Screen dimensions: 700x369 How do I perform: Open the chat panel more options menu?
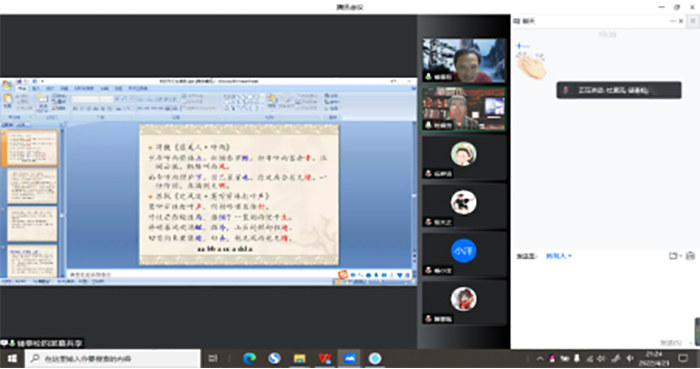tap(672, 21)
